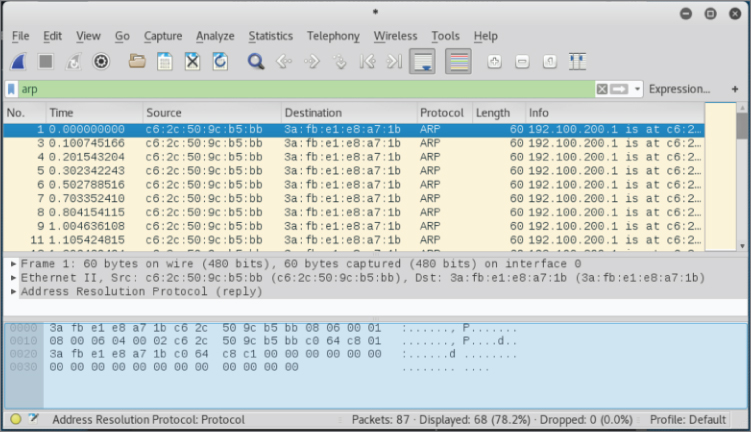Viewport: 751px width, 432px height.
Task: Minimize the Wireshark window
Action: (686, 13)
